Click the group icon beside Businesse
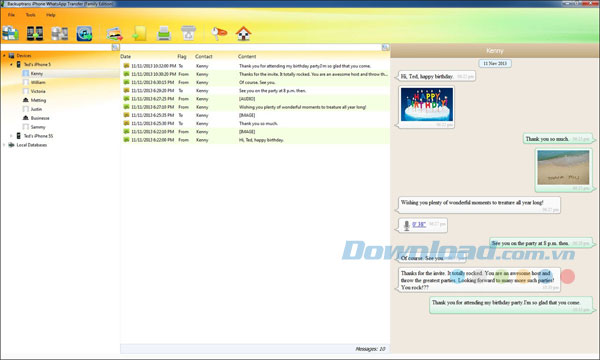Screen dimensions: 600x360 click(x=26, y=118)
